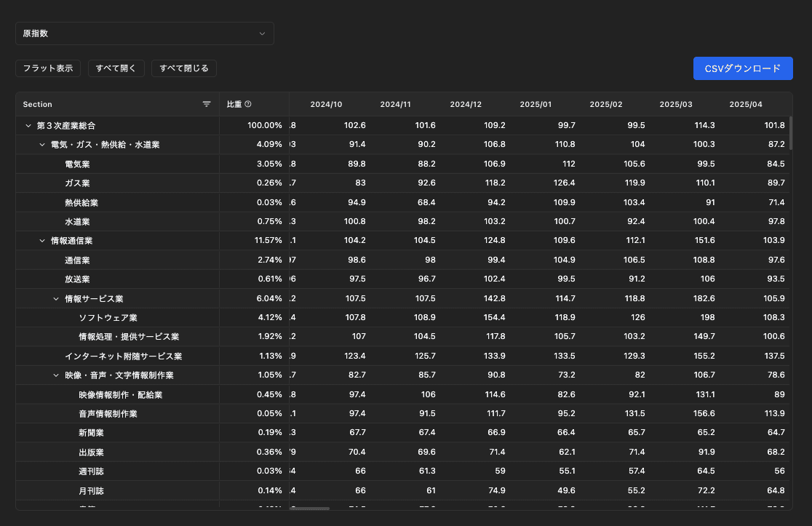Select the インターネット附随サービス業 row
The height and width of the screenshot is (526, 812).
(x=123, y=356)
